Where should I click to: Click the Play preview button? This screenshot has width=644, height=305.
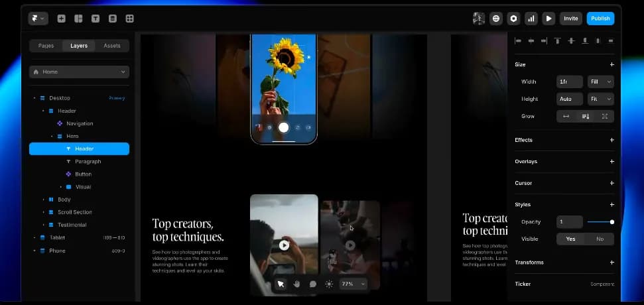548,19
